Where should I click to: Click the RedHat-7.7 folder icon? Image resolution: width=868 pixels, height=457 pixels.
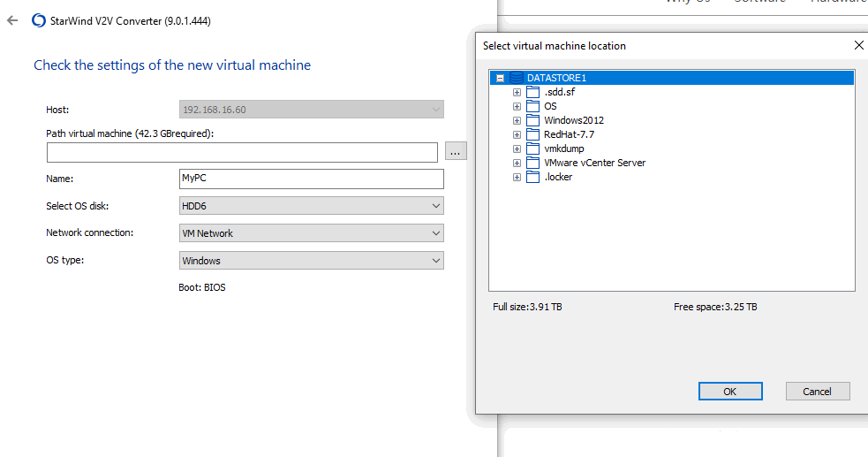coord(532,134)
